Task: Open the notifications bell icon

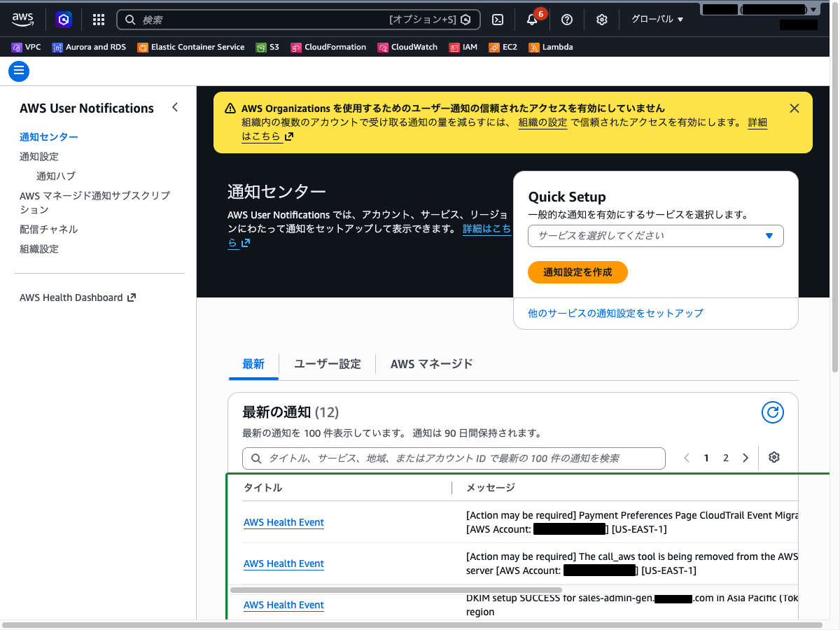Action: point(532,20)
